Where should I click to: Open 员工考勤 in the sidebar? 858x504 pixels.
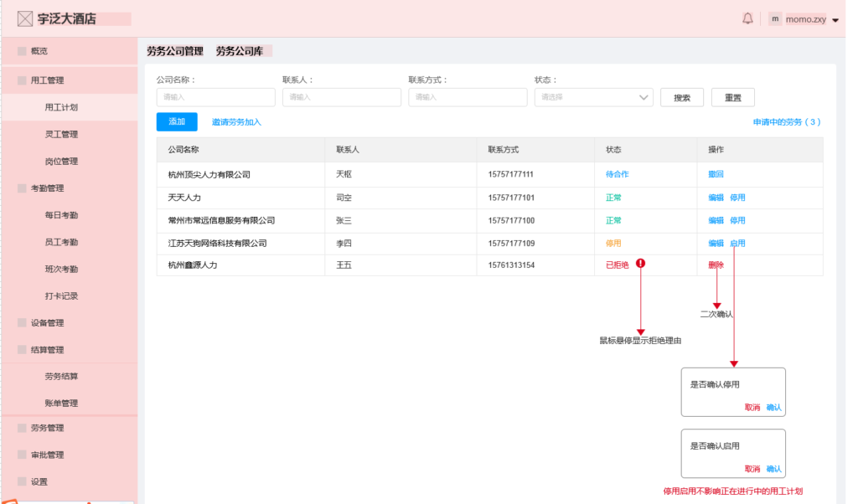pyautogui.click(x=61, y=242)
